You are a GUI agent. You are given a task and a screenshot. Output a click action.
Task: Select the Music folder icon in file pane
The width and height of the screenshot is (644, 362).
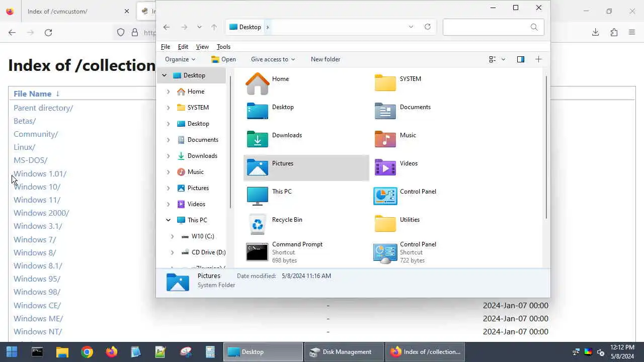[x=385, y=139]
